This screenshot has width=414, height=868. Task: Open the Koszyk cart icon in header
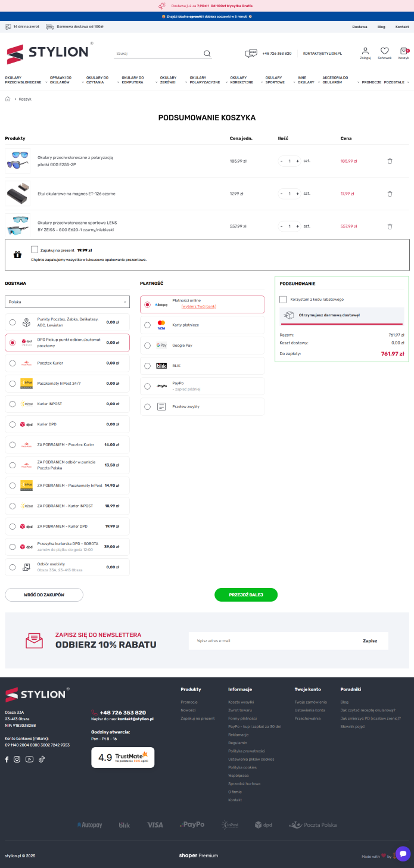click(403, 51)
